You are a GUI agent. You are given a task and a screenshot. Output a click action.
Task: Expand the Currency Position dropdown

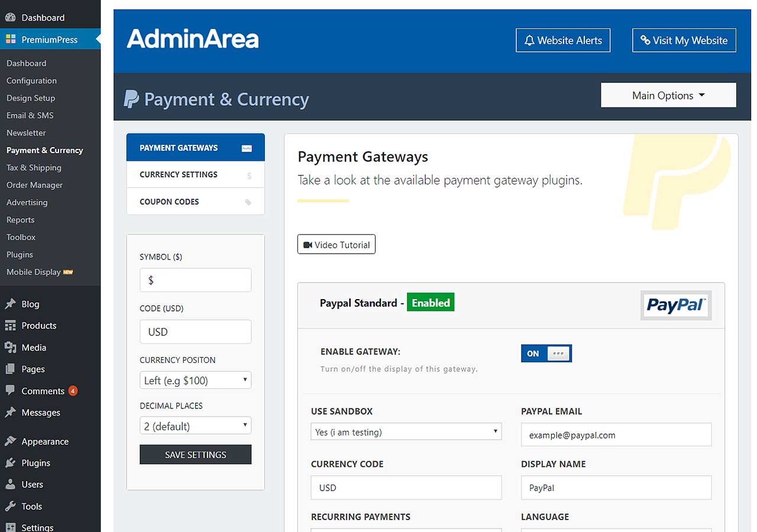(x=195, y=380)
